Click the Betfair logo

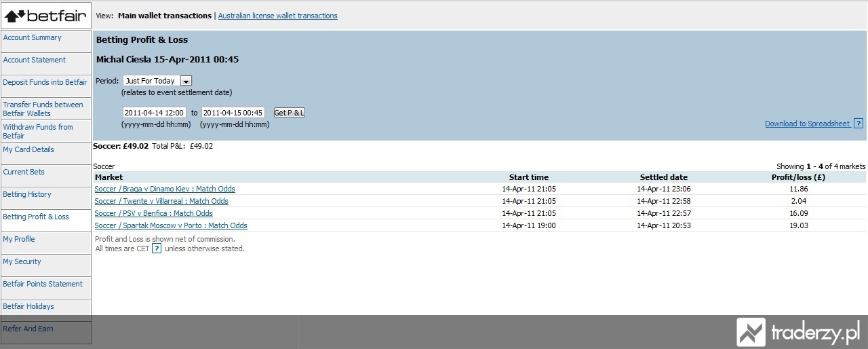pyautogui.click(x=45, y=15)
